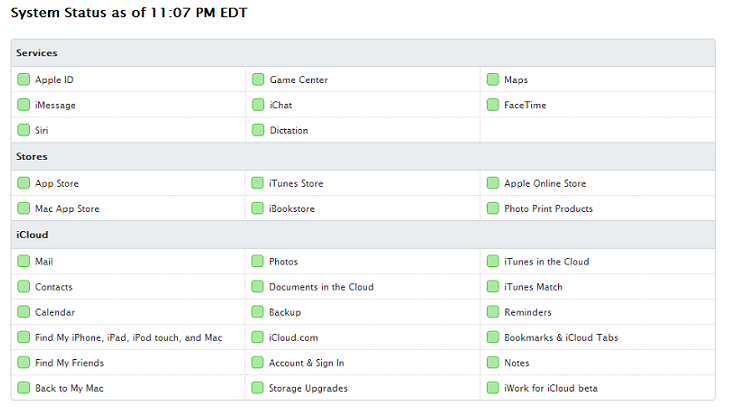Screen dimensions: 731x414
Task: Click the status square next to FaceTime
Action: (x=493, y=105)
